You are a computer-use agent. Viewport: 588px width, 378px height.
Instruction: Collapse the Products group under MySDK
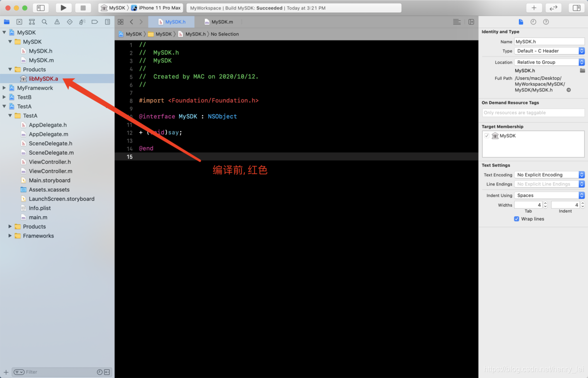point(10,69)
